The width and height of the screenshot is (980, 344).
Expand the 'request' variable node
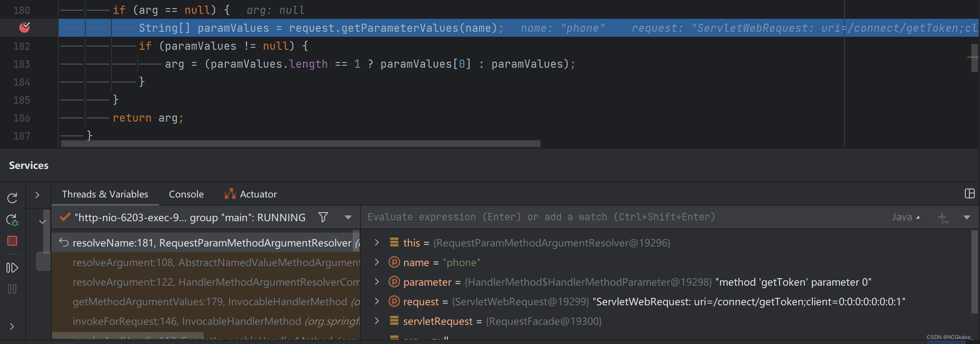click(377, 301)
